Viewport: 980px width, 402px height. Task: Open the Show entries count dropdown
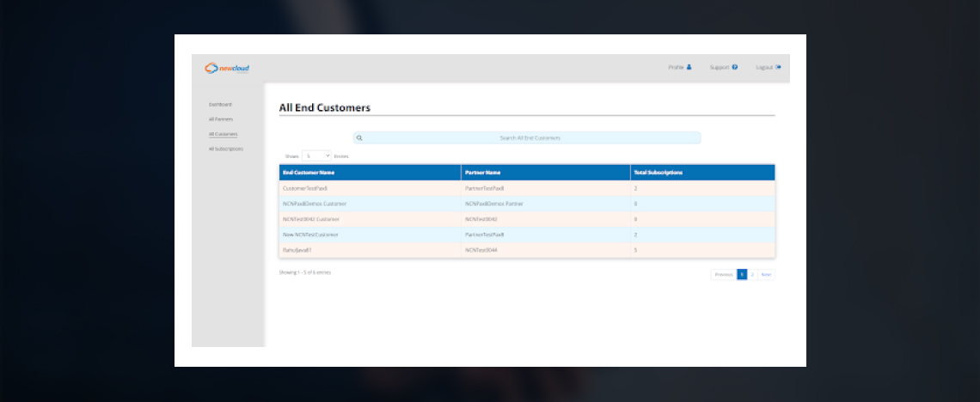click(316, 156)
